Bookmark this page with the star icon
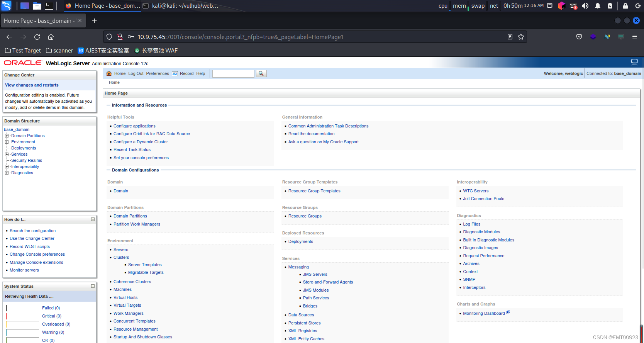 tap(521, 37)
